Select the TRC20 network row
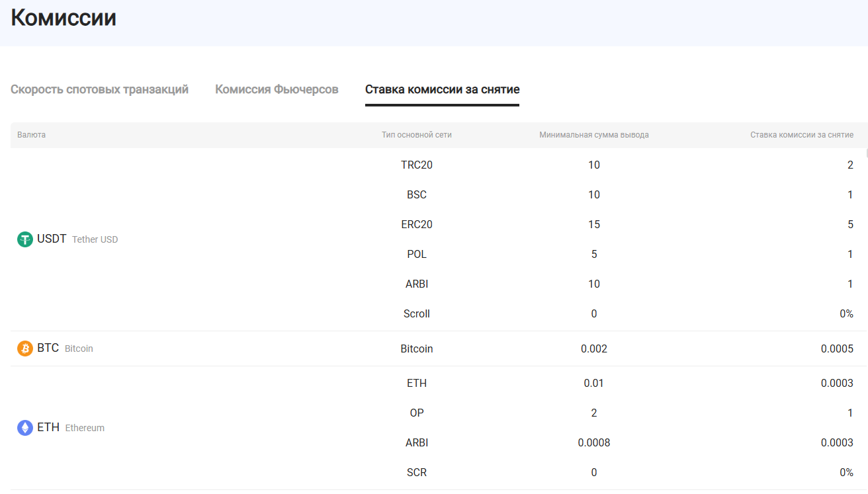 coord(417,165)
